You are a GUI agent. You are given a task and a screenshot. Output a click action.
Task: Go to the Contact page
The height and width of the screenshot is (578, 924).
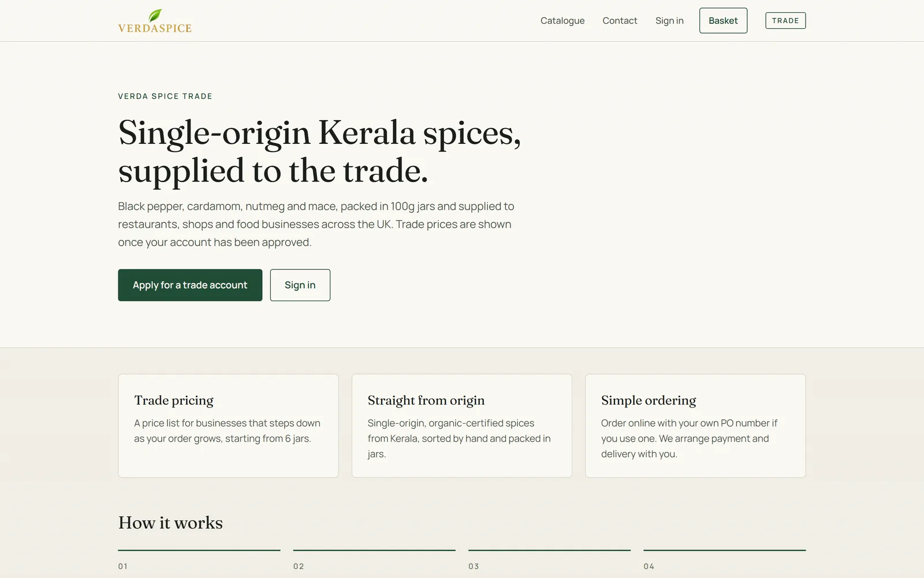click(620, 21)
